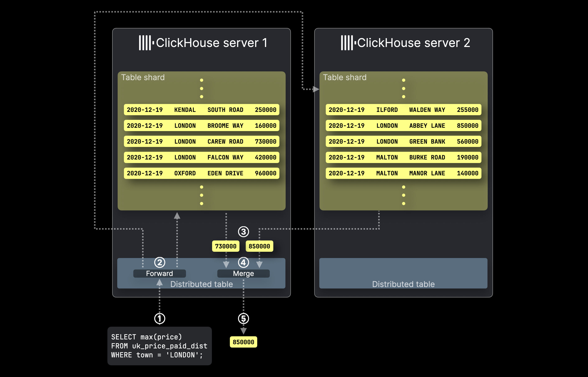Click the circled step 4 marker

243,262
